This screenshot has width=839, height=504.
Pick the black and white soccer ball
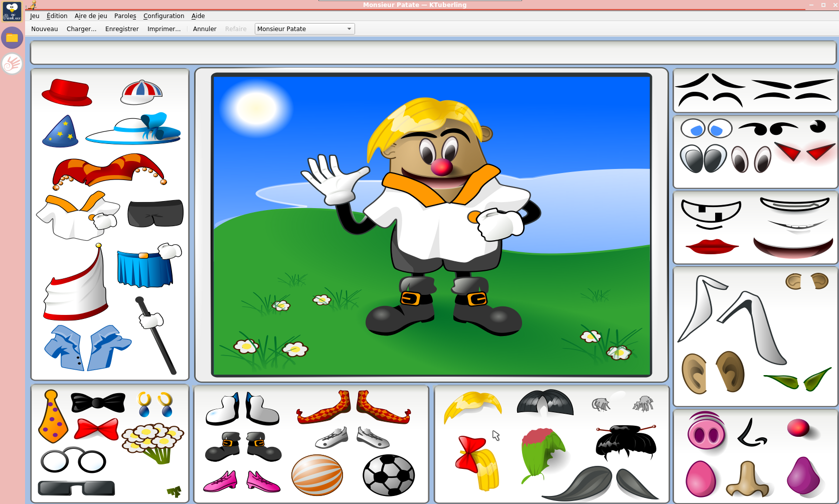pos(389,475)
